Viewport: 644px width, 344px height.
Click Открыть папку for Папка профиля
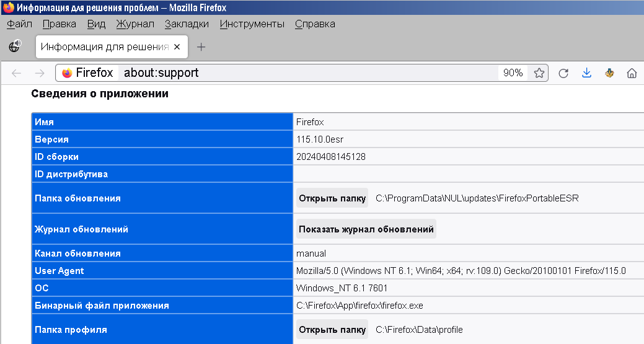pyautogui.click(x=332, y=330)
